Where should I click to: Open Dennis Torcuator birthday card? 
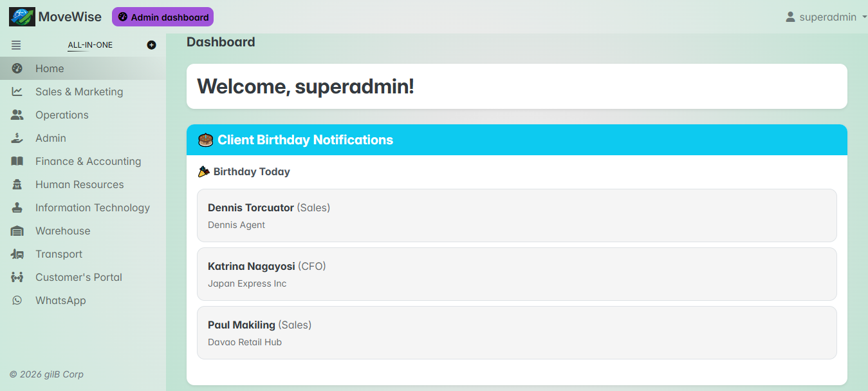(517, 215)
